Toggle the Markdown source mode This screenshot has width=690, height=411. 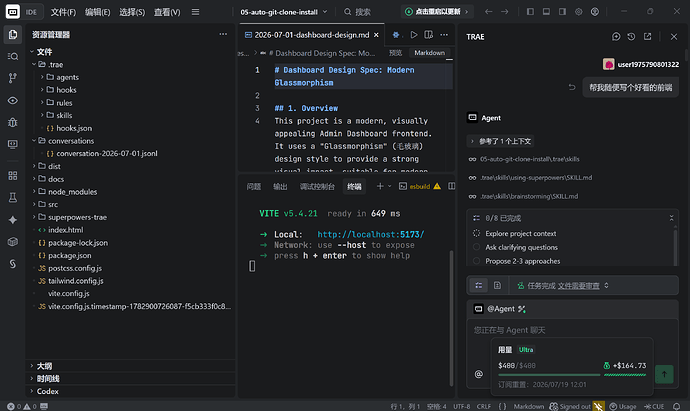click(x=429, y=53)
